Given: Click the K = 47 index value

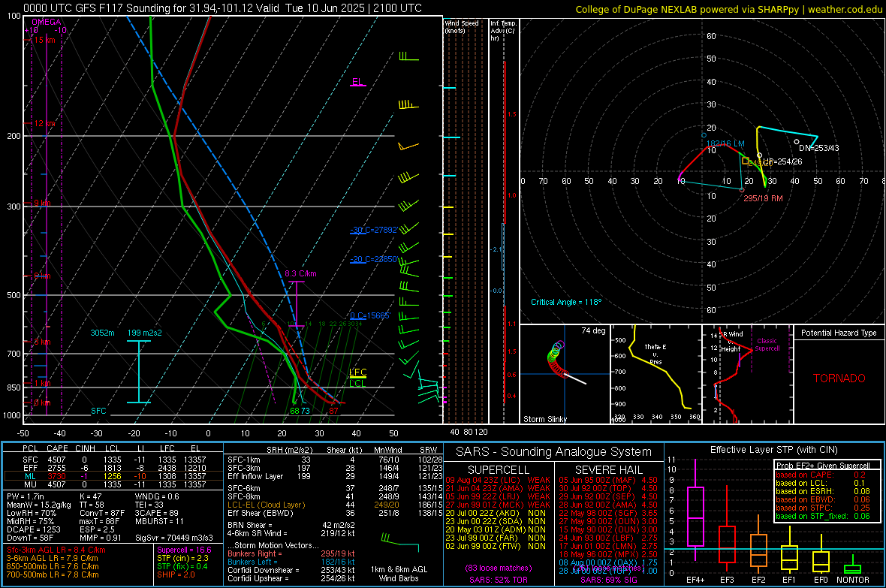Looking at the screenshot, I should tap(91, 496).
